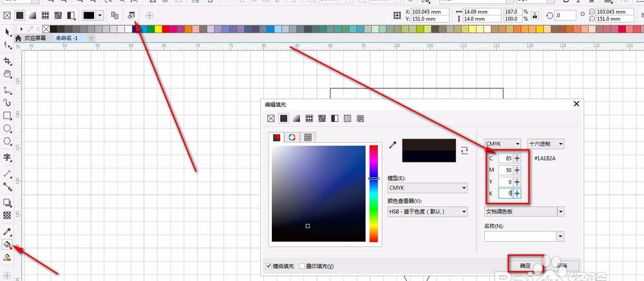Click the C value slider button
Screen dimensions: 644x281
pyautogui.click(x=517, y=158)
